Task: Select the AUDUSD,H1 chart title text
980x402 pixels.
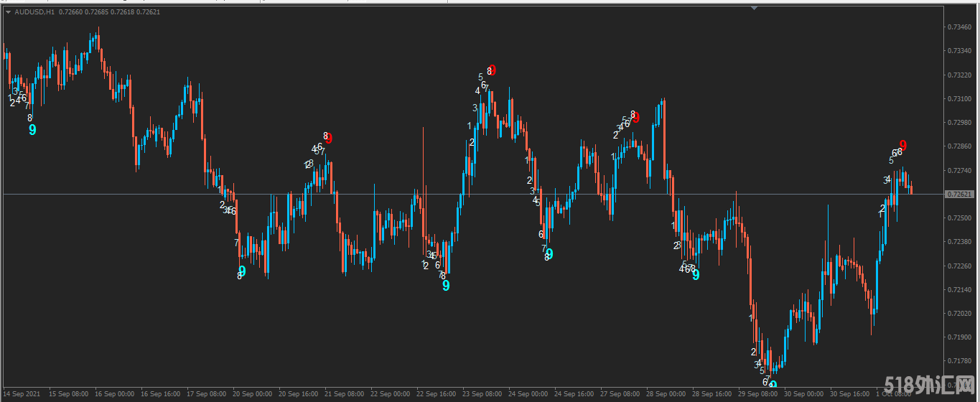Action: tap(34, 11)
